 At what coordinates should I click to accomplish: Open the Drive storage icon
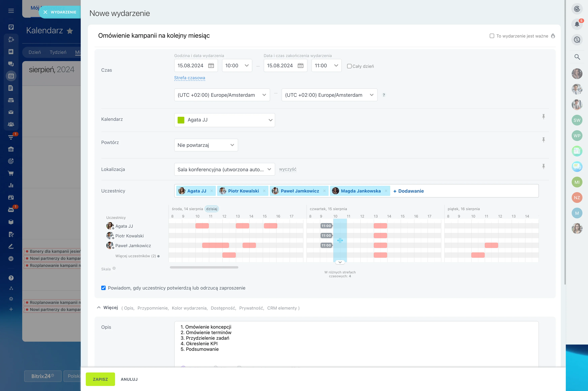(11, 100)
